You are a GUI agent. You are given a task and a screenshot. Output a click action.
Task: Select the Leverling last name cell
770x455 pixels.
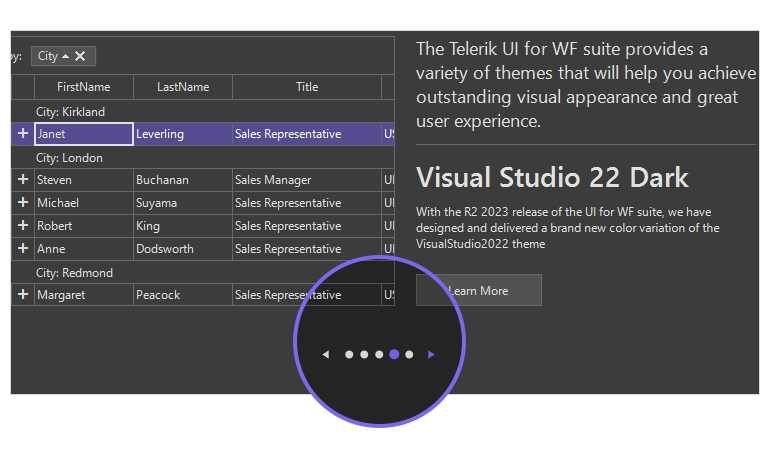tap(183, 134)
